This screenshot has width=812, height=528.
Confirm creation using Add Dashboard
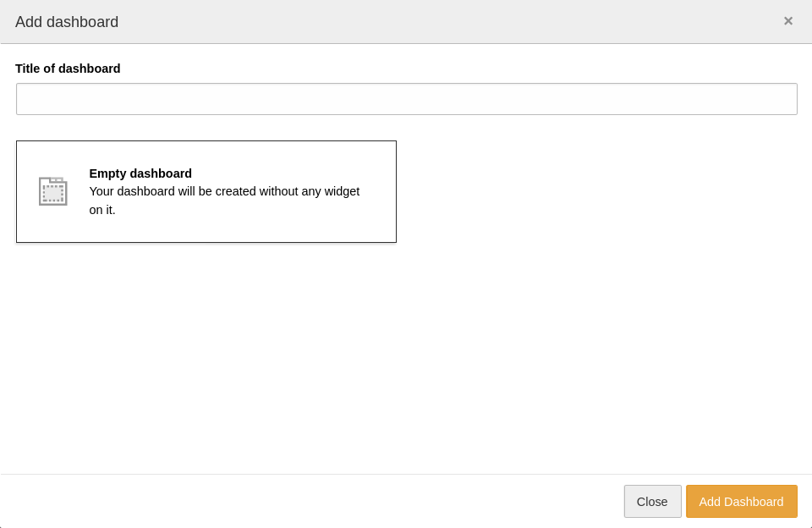coord(741,502)
